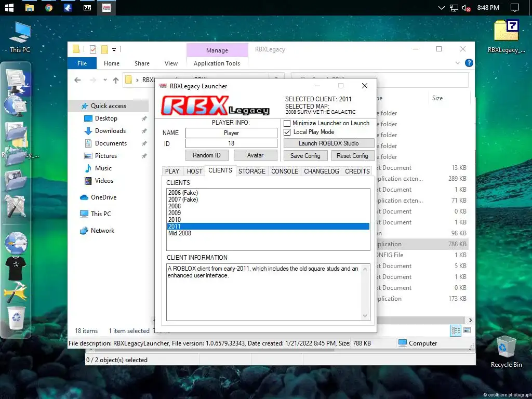Select the 2009 client entry

point(268,213)
